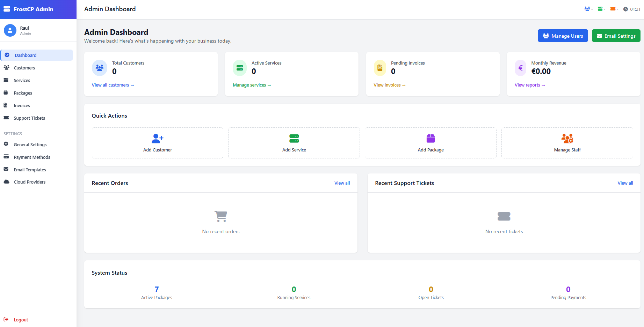Click the FrostCP Admin title text
The image size is (644, 327).
click(34, 9)
